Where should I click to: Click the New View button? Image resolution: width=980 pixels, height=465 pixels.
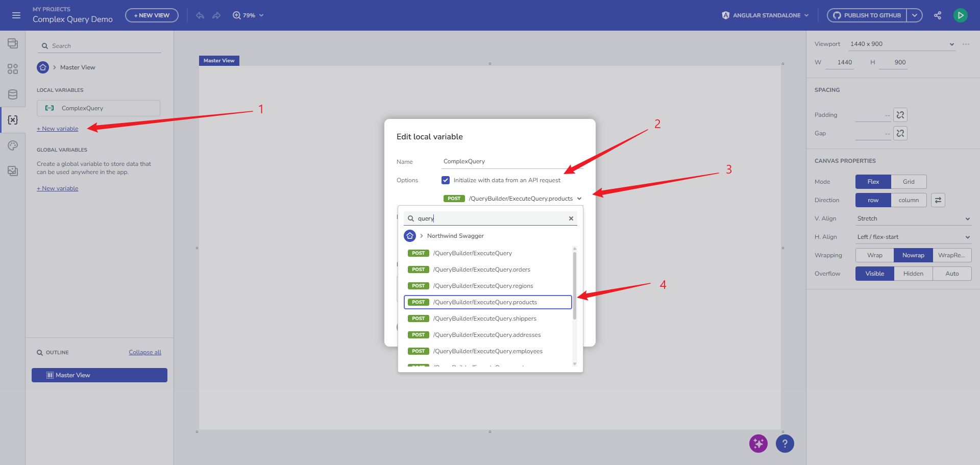152,15
